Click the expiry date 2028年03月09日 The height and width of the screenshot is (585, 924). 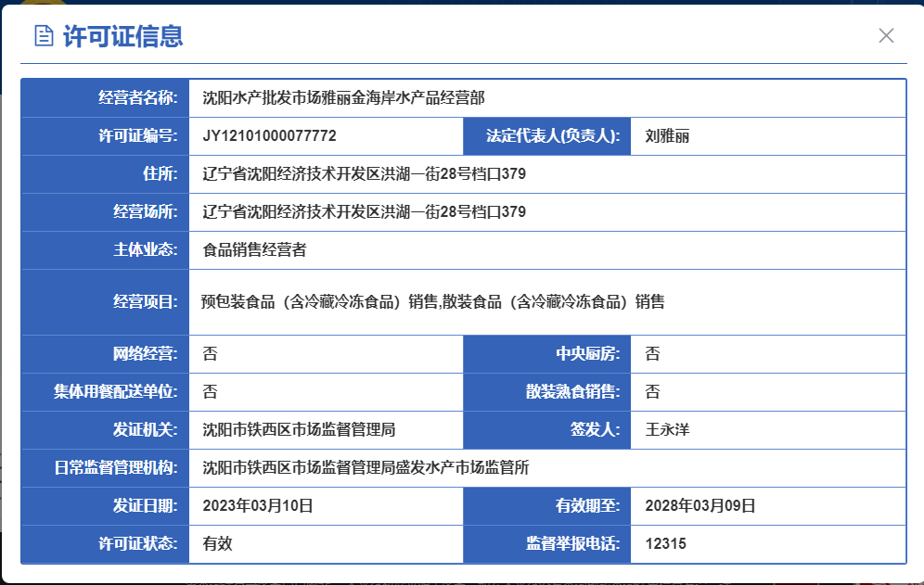click(700, 506)
